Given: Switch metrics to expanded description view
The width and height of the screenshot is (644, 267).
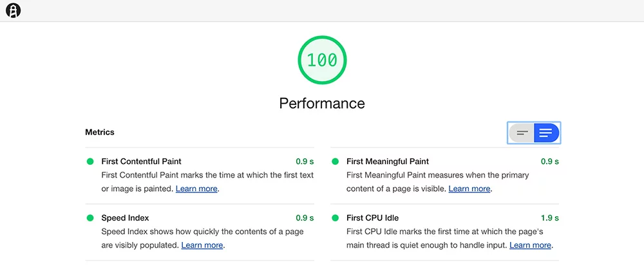Looking at the screenshot, I should pos(546,133).
